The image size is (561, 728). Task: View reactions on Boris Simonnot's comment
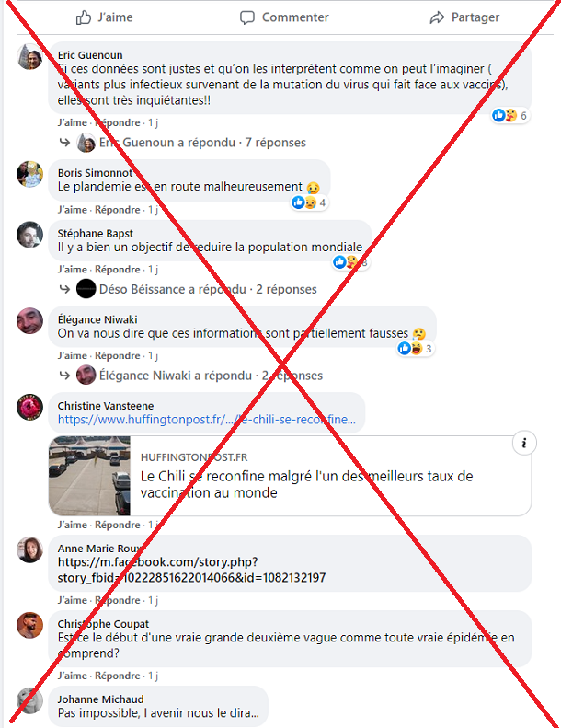(x=309, y=202)
